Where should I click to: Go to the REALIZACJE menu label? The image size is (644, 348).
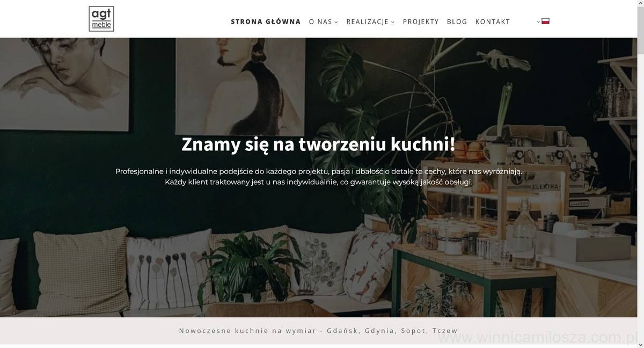[368, 22]
